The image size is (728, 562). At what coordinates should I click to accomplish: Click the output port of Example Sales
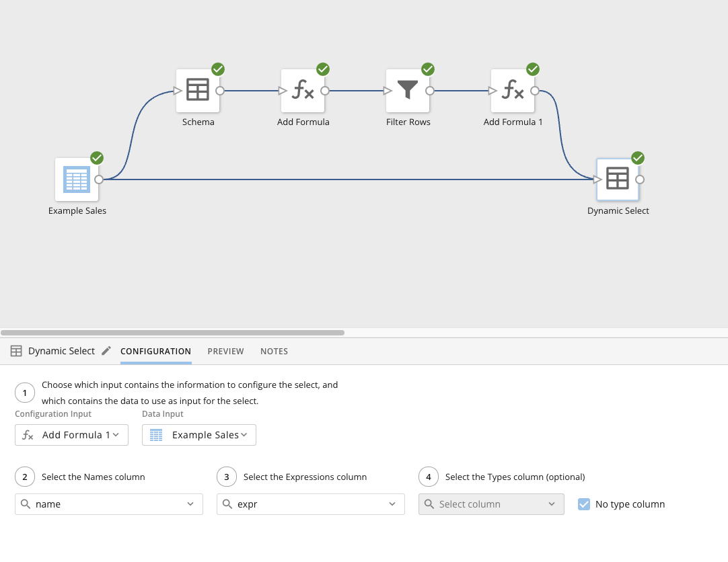pyautogui.click(x=99, y=179)
